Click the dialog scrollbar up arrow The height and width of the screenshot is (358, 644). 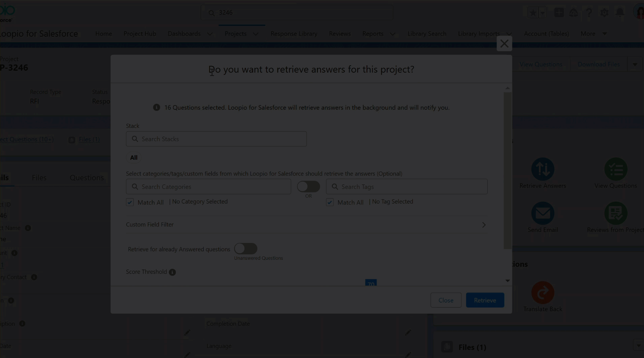(508, 88)
